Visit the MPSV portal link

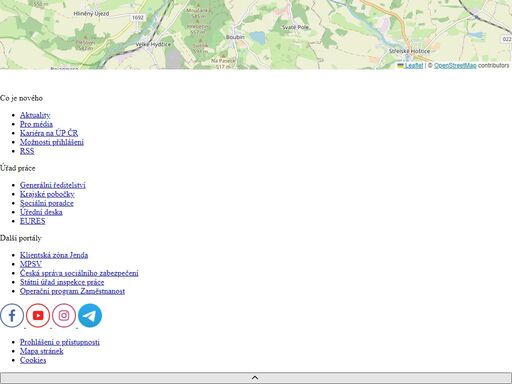[x=31, y=264]
